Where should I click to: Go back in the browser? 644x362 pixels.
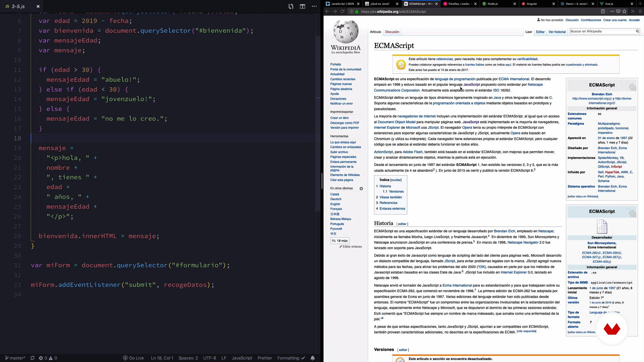(327, 11)
